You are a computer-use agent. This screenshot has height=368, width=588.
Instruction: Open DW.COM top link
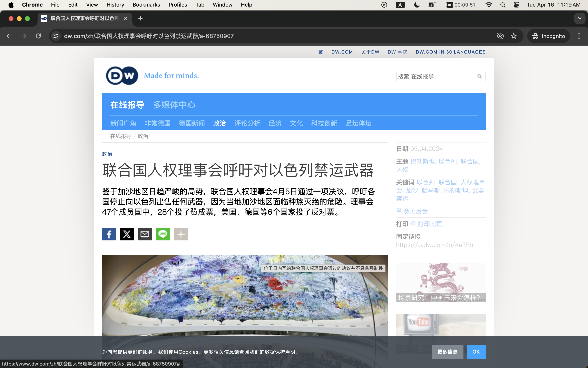pos(342,52)
